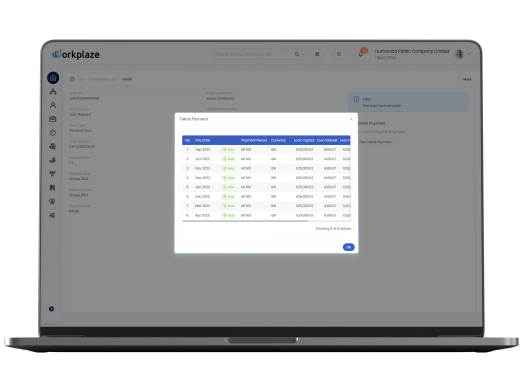Click the horizontal scrollbar under the table
Image resolution: width=522 pixels, height=392 pixels.
click(x=245, y=221)
